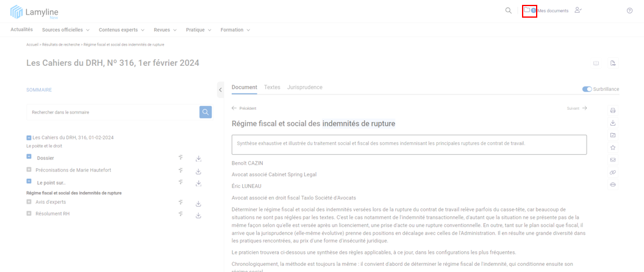Expand the Avis d'experts tree node

29,202
